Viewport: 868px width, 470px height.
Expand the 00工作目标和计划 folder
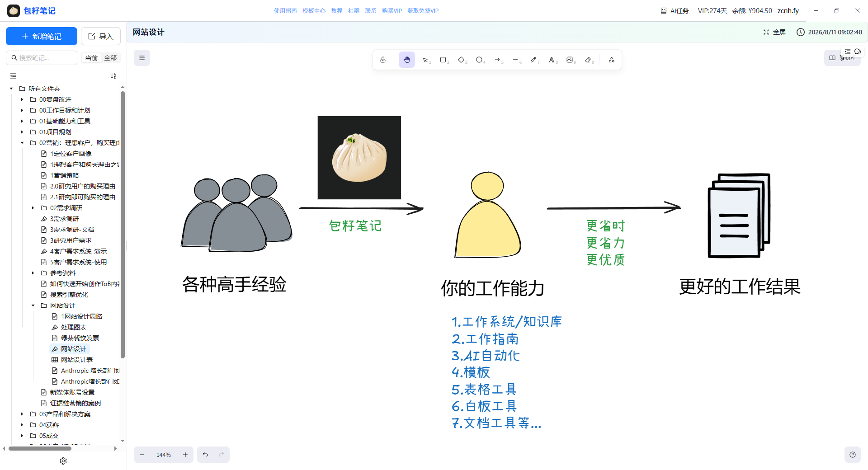coord(22,110)
